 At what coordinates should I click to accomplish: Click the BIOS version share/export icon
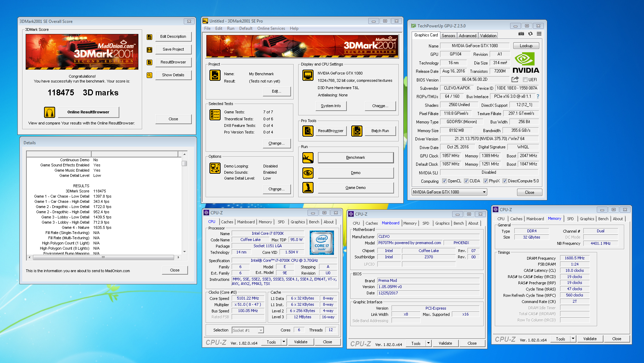point(515,79)
